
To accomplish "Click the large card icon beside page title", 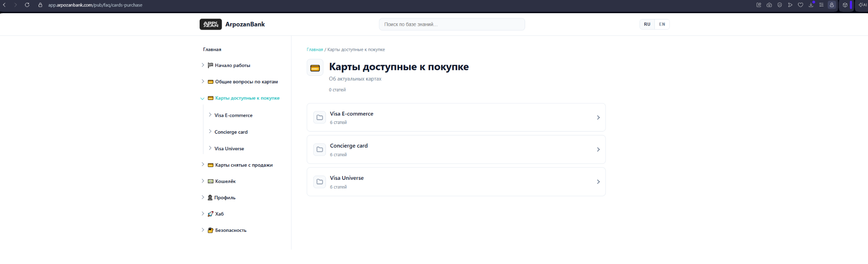I will pos(315,68).
